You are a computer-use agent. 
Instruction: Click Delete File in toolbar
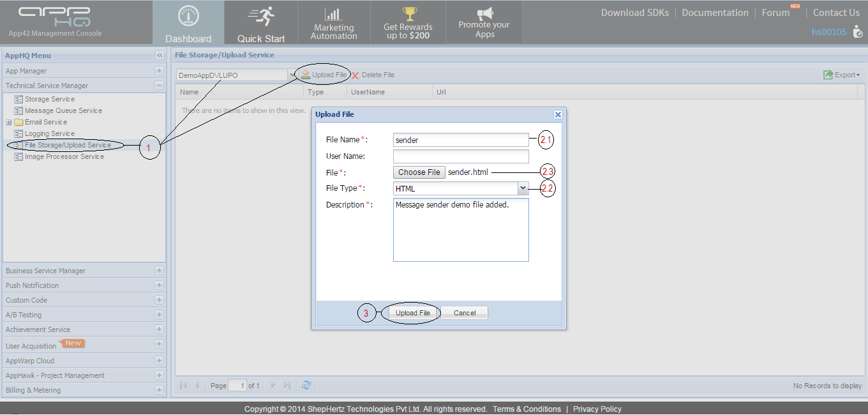[373, 75]
